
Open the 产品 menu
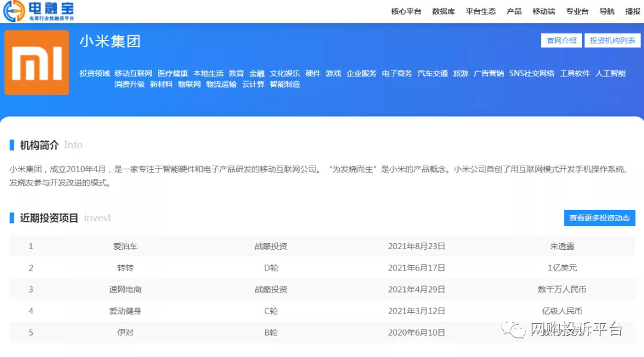pos(514,11)
